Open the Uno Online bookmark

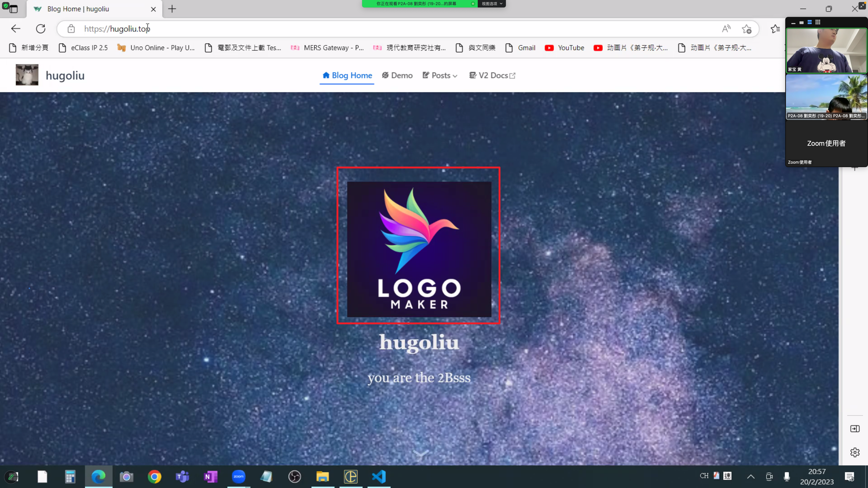pos(156,48)
